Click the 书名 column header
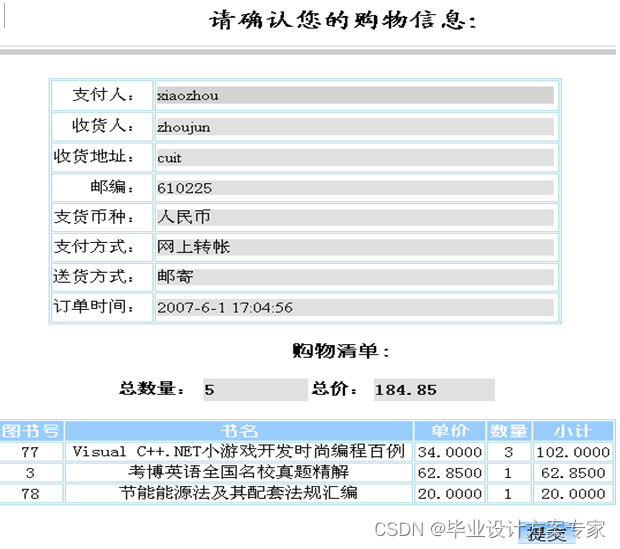620x549 pixels. pyautogui.click(x=239, y=431)
